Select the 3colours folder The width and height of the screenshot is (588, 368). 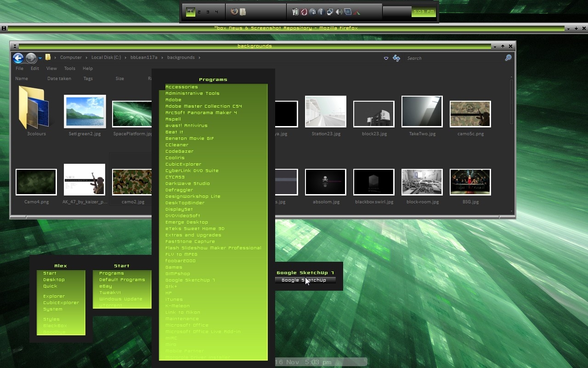coord(36,110)
